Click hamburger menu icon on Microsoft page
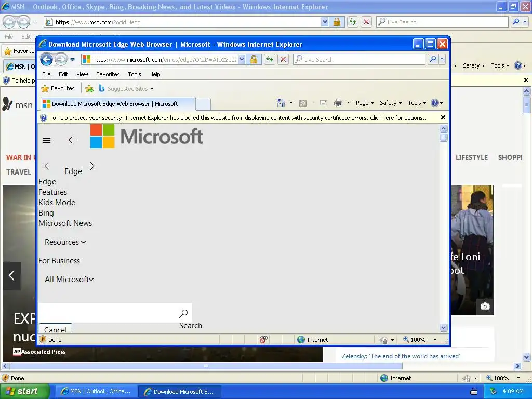The width and height of the screenshot is (532, 399). point(46,140)
